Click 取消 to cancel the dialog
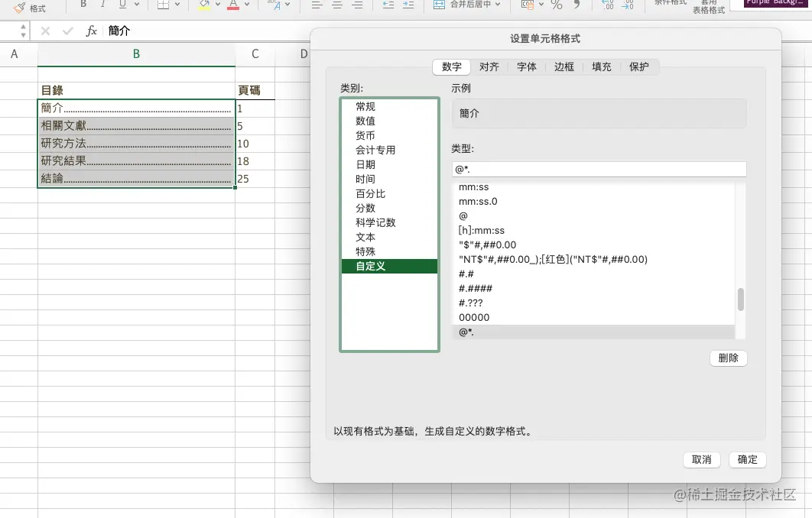Viewport: 812px width, 518px height. 702,459
